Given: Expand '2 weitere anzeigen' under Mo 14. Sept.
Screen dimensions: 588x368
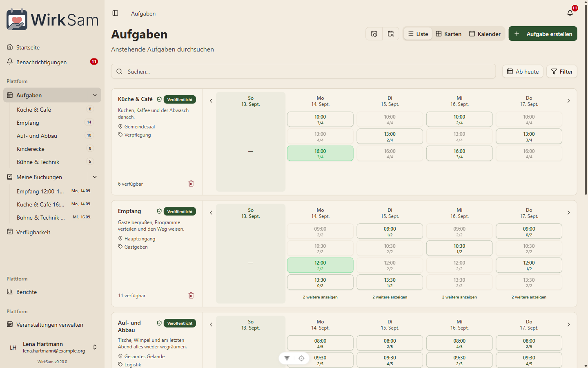Looking at the screenshot, I should [x=320, y=297].
